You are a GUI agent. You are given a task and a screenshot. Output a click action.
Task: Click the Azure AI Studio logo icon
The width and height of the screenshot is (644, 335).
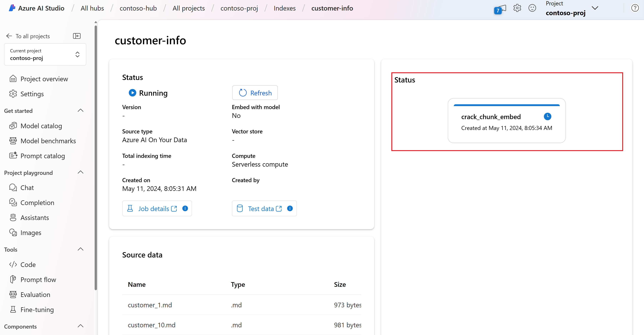(12, 8)
